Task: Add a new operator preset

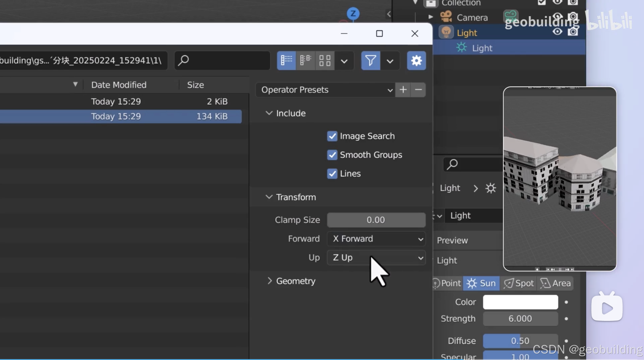Action: [x=403, y=90]
